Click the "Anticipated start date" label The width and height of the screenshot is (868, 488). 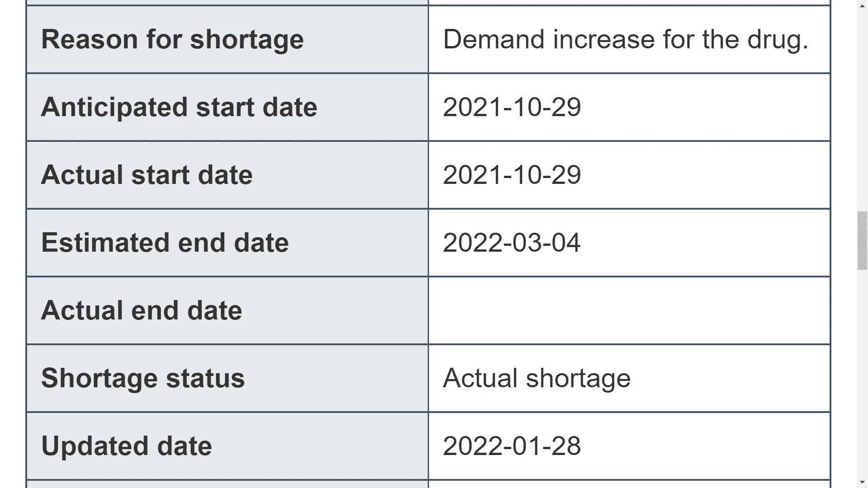coord(179,107)
